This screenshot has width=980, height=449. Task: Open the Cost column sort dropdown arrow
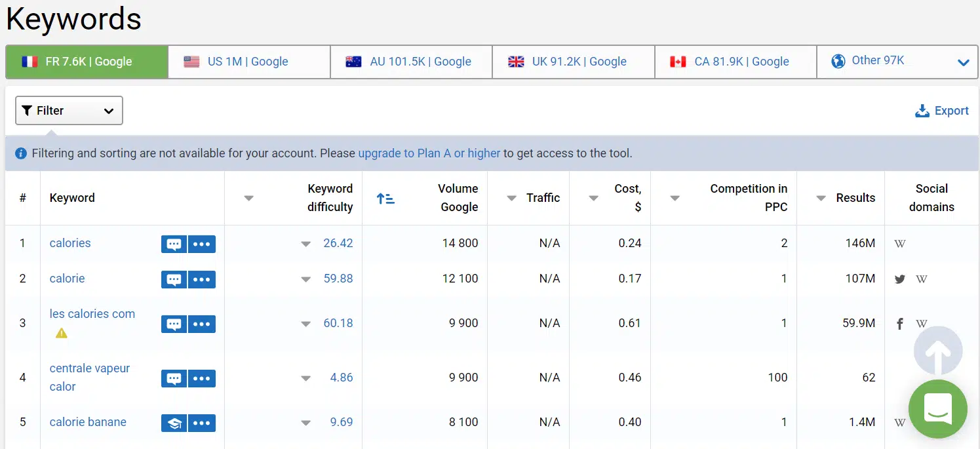593,198
